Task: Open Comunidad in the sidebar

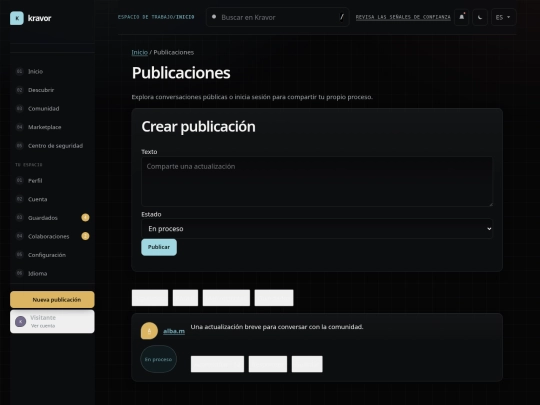Action: 52,108
